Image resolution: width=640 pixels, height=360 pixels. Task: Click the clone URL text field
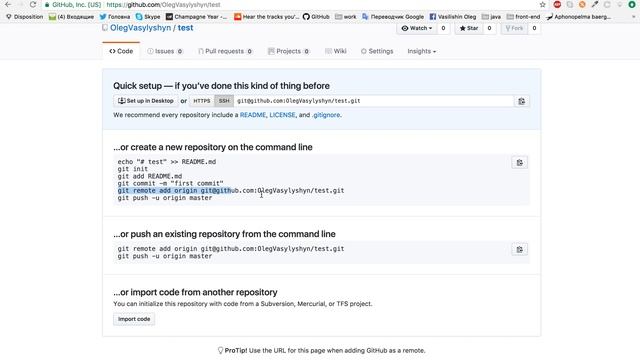click(x=373, y=101)
